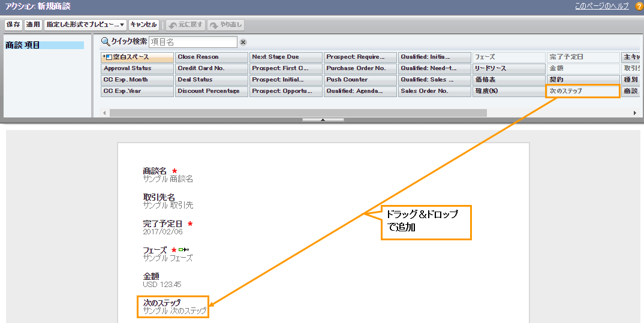Select the Discount Percentage field
This screenshot has width=644, height=323.
tap(212, 92)
